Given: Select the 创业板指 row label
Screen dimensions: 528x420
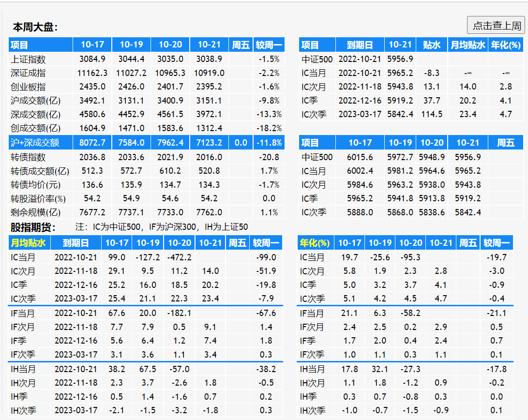Looking at the screenshot, I should click(x=28, y=87).
